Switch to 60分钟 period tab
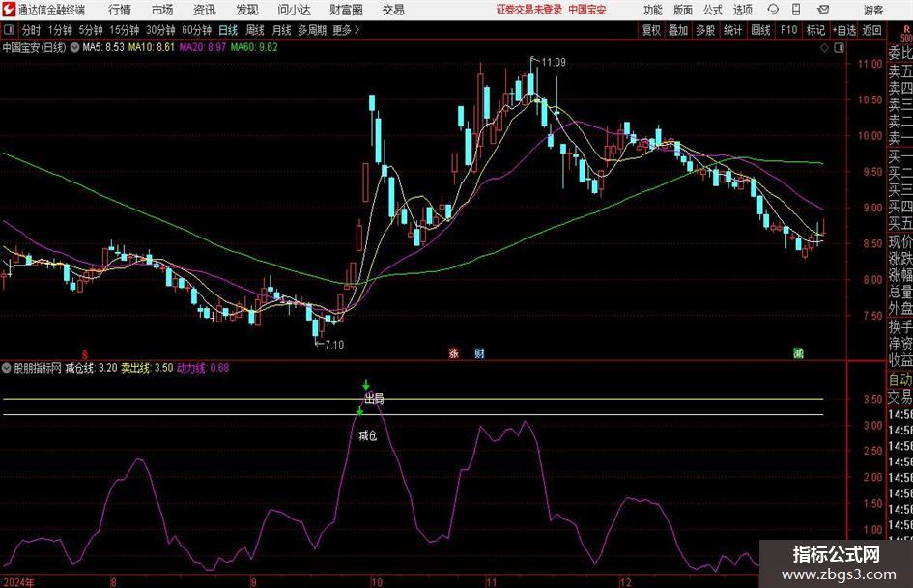Viewport: 913px width, 588px height. tap(196, 30)
